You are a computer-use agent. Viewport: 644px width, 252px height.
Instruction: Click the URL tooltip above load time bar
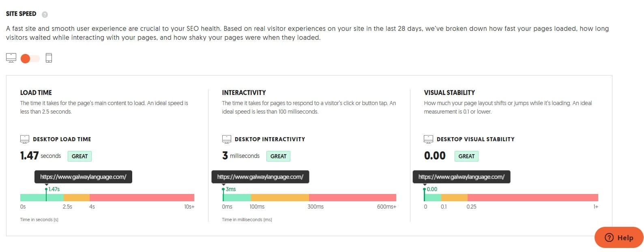(x=83, y=177)
